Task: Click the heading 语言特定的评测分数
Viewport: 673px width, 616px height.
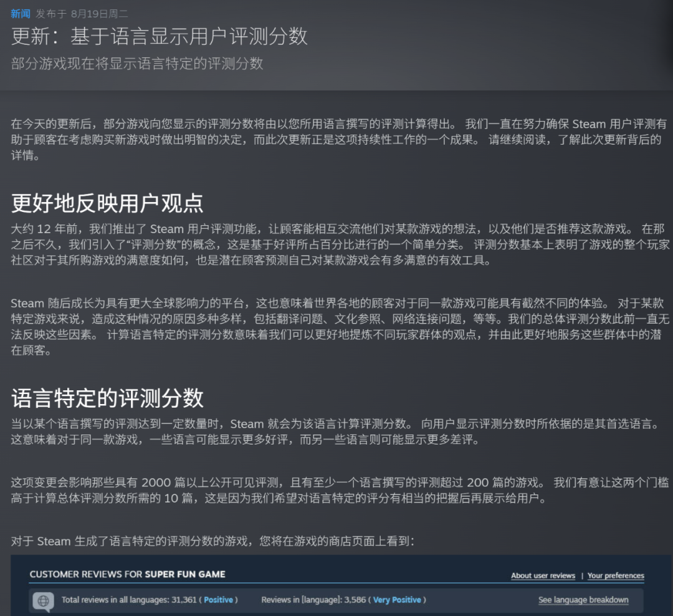Action: click(x=107, y=398)
